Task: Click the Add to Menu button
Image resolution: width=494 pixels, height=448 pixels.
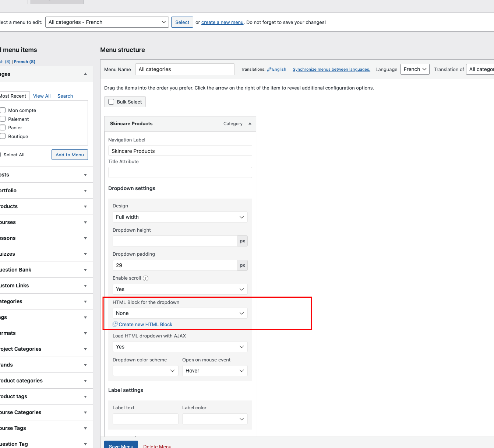Action: point(70,155)
